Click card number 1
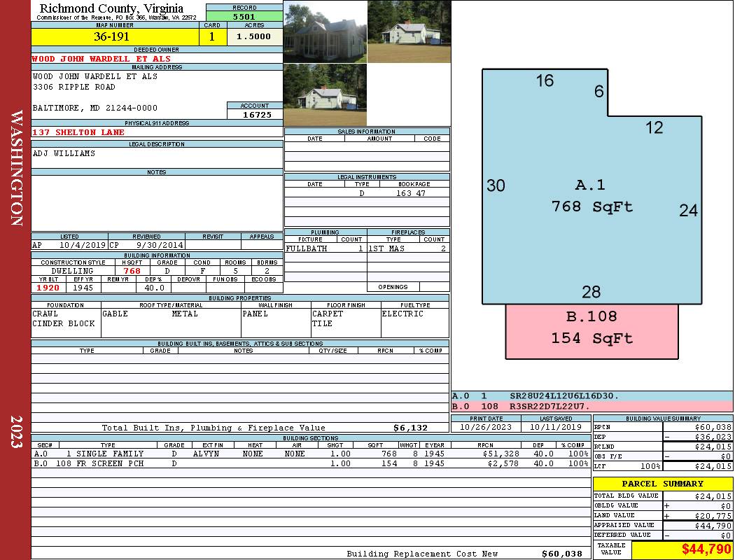This screenshot has width=735, height=560. 212,36
